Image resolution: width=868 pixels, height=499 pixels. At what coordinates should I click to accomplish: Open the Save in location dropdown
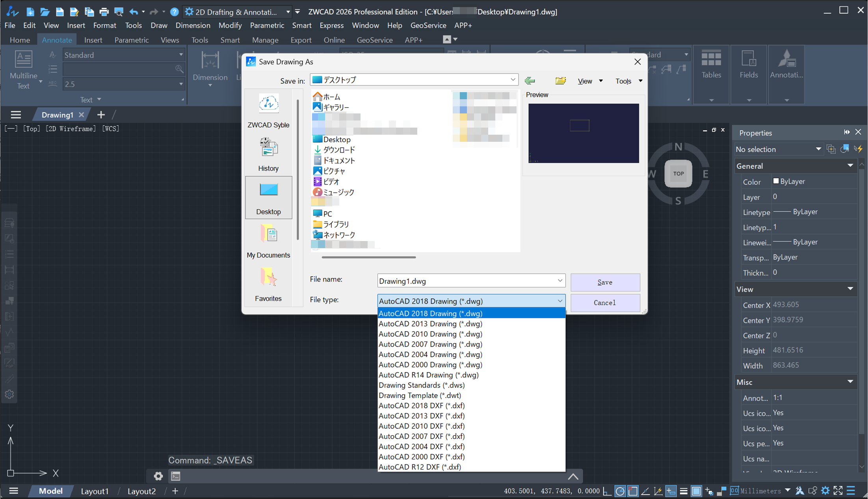tap(513, 79)
